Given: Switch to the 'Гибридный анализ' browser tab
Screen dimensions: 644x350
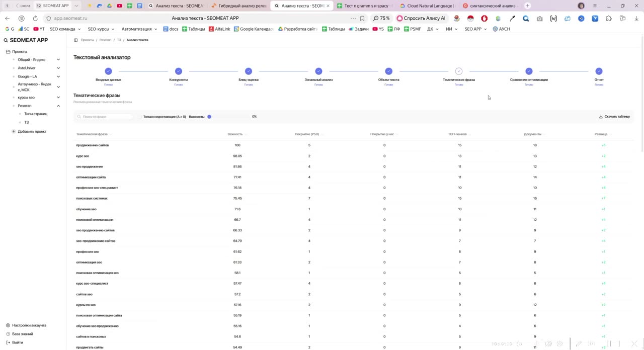Looking at the screenshot, I should (239, 6).
